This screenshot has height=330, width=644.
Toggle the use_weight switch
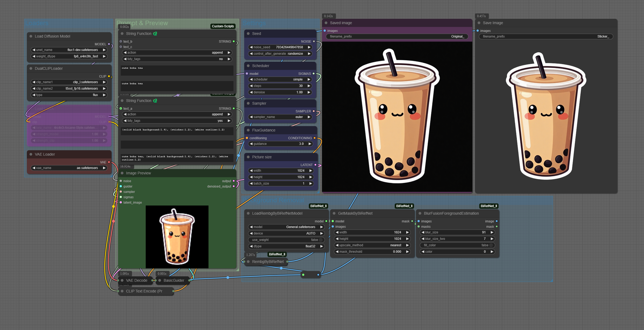click(x=320, y=240)
